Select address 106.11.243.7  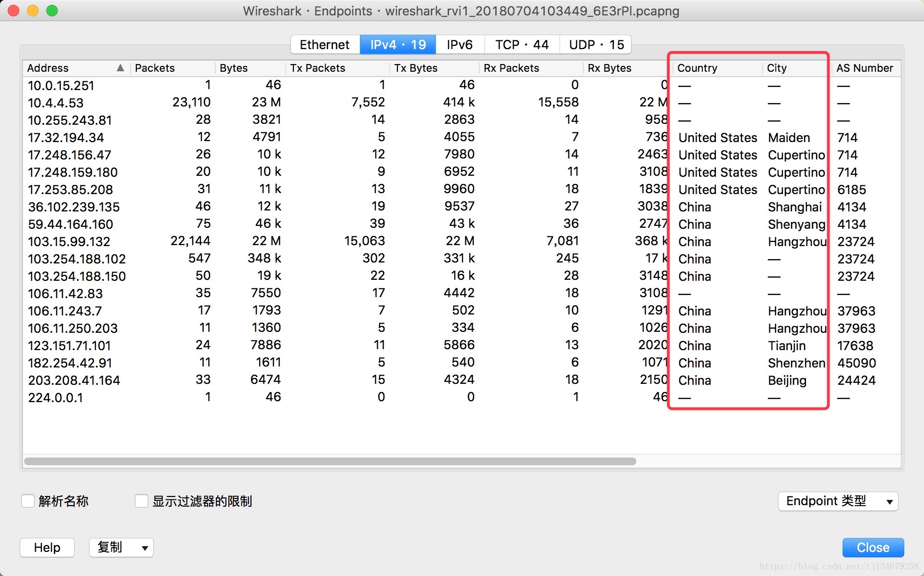coord(65,311)
